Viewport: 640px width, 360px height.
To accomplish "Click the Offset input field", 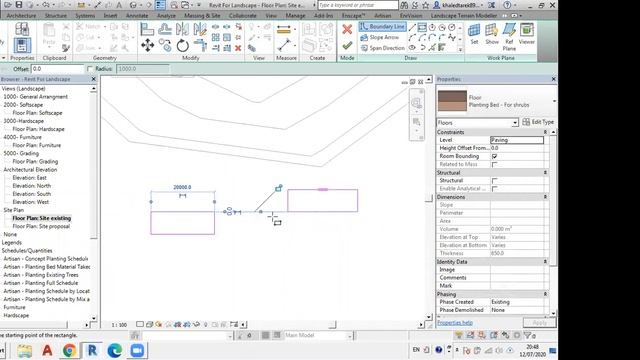I will [58, 69].
